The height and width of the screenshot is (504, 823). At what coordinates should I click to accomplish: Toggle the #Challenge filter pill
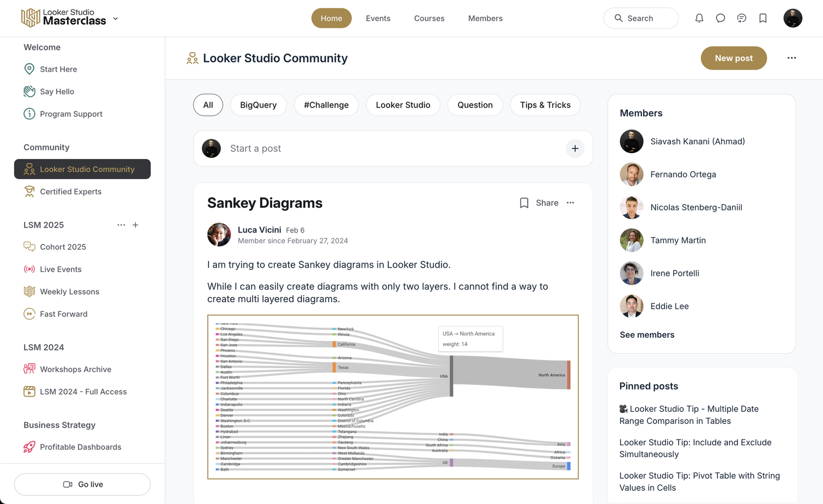coord(326,105)
